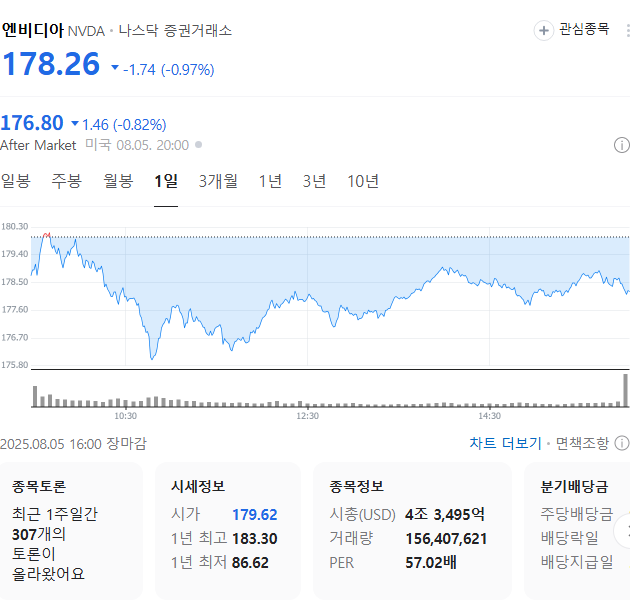Click 배당지급일 label
The height and width of the screenshot is (600, 630).
[577, 562]
